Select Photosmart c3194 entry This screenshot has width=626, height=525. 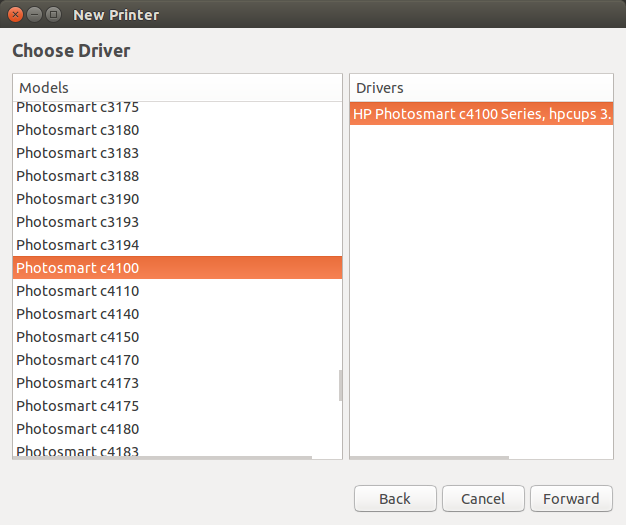coord(177,245)
